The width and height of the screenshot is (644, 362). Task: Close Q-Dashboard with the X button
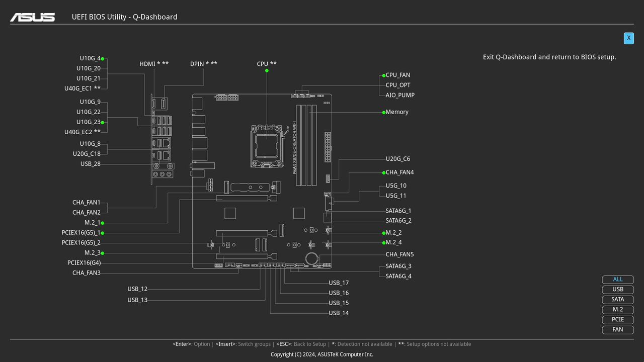(x=628, y=38)
